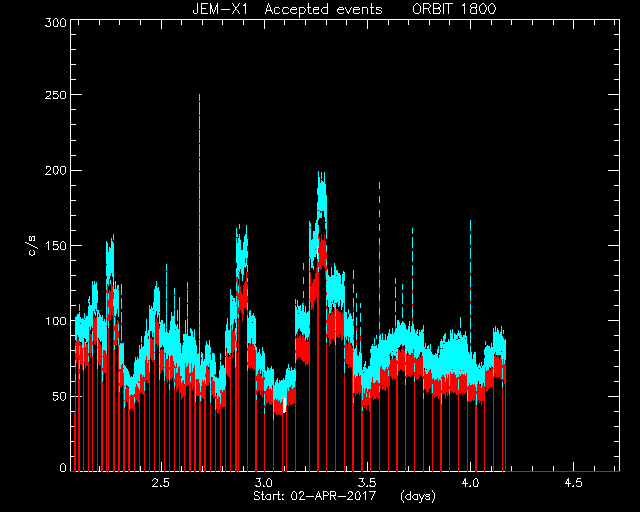
Task: Click the plot title 'JEM-X1 Accepted events'
Action: tap(287, 9)
